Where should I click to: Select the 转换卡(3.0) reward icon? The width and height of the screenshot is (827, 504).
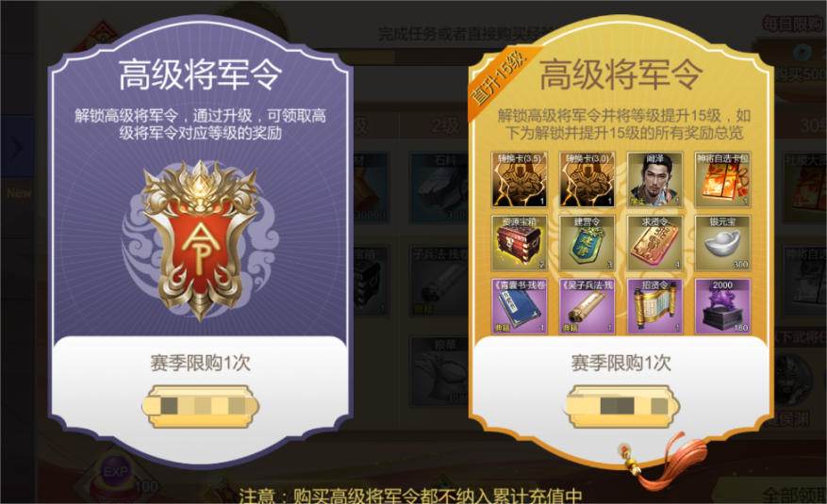587,180
